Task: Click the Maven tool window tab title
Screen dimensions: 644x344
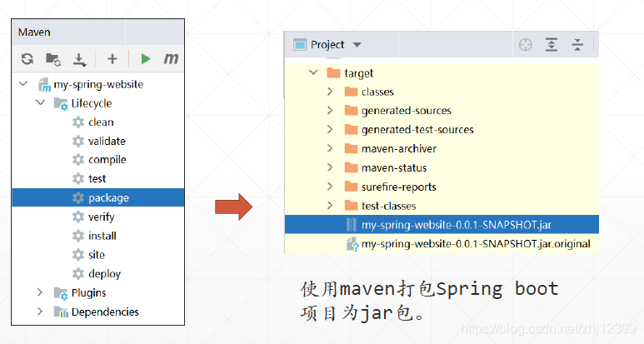Action: pos(34,32)
